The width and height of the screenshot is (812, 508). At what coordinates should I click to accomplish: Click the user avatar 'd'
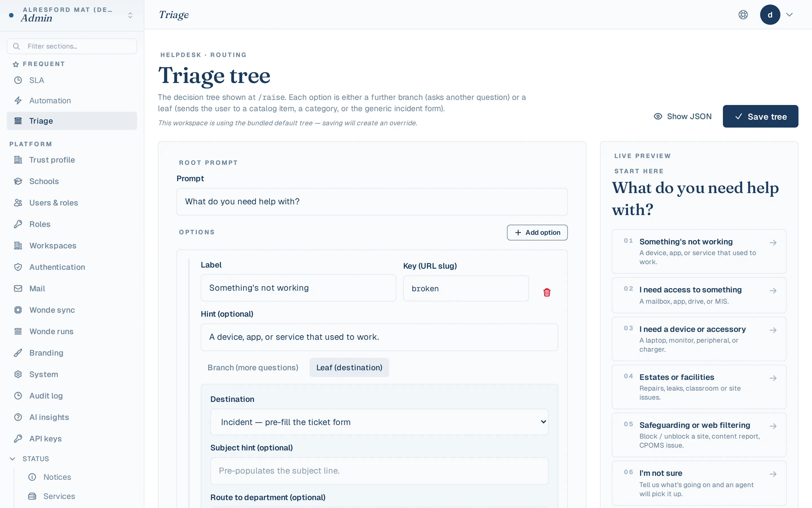coord(770,15)
